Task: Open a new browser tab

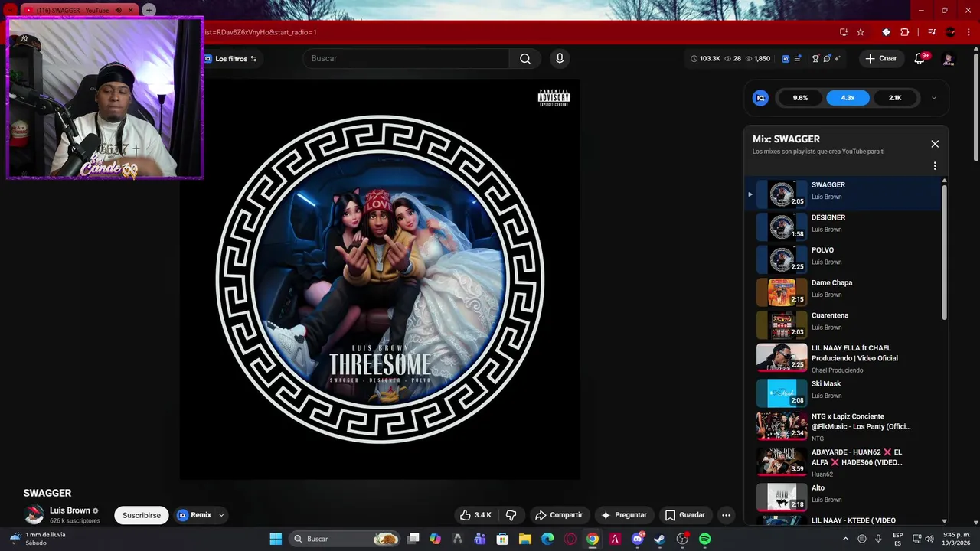Action: tap(149, 10)
